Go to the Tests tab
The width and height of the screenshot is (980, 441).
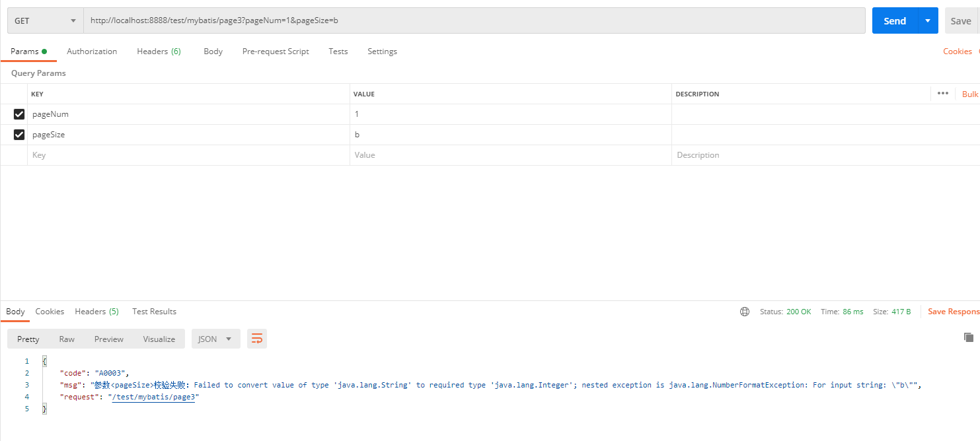point(338,51)
